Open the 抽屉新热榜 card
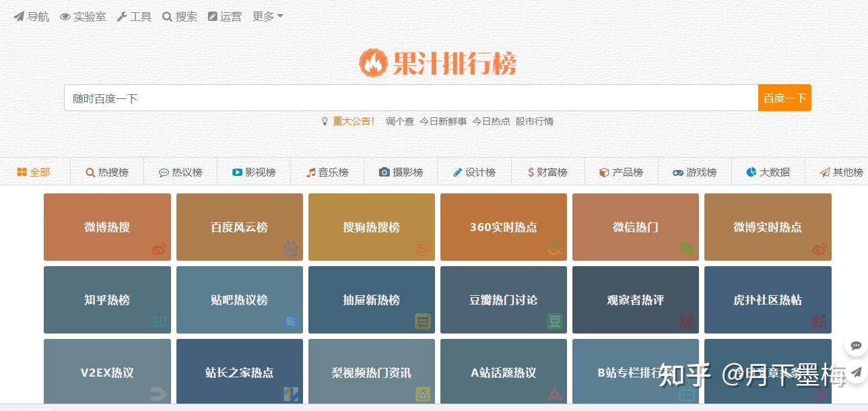Screen dimensions: 868x411 coord(372,300)
